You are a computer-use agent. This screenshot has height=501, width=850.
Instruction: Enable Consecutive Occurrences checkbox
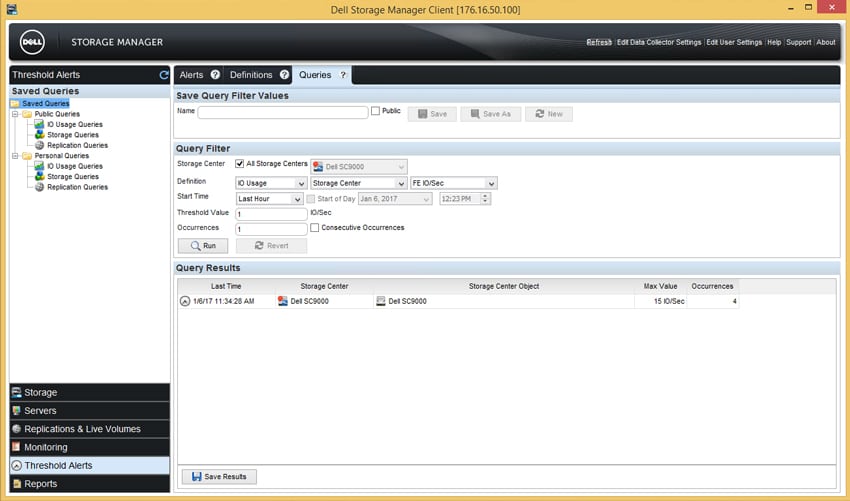314,228
